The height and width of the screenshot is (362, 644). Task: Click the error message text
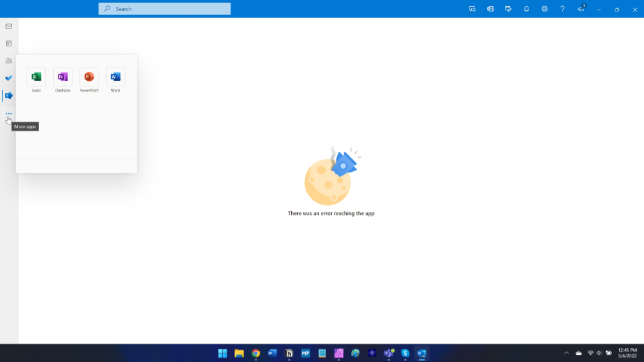click(331, 213)
